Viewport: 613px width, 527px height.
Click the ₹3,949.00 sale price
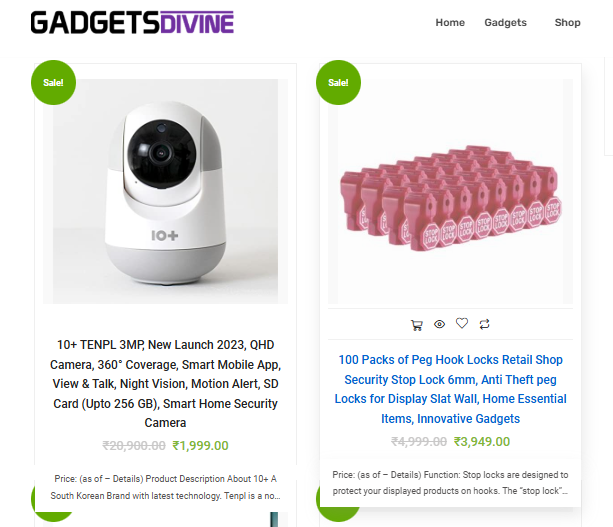coord(482,442)
